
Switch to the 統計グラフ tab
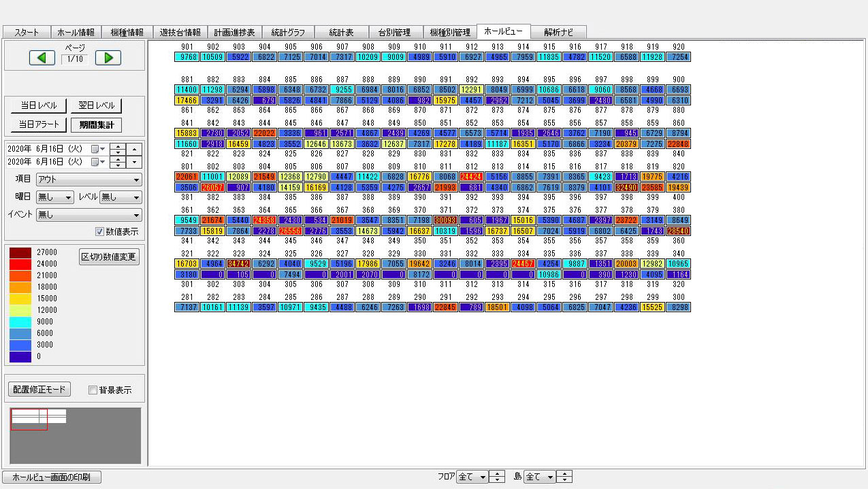pos(288,32)
